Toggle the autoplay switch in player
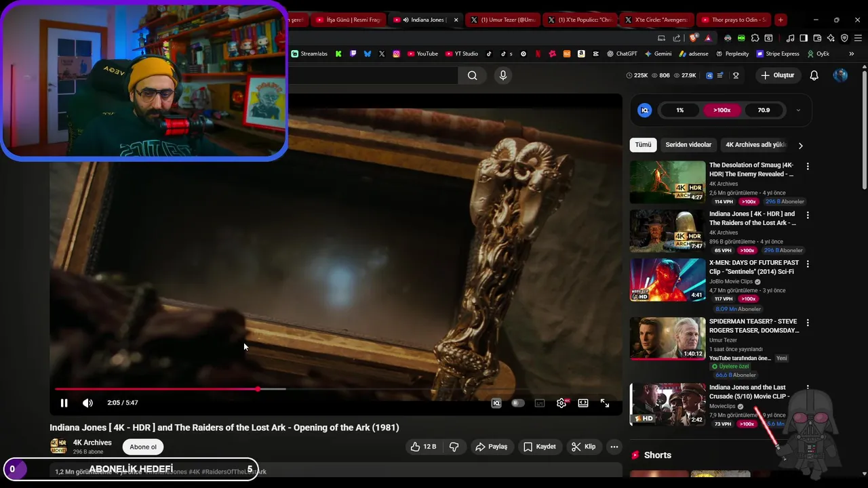Viewport: 868px width, 488px height. click(x=518, y=403)
